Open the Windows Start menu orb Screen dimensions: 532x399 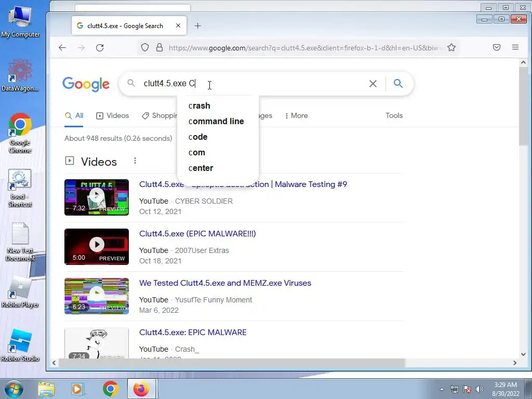click(14, 389)
